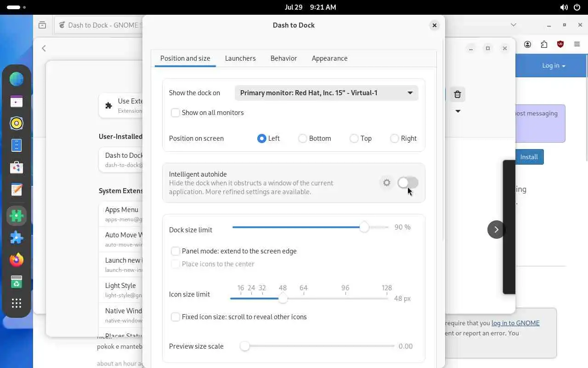The height and width of the screenshot is (368, 588).
Task: Select Launch new instance extension row
Action: (121, 264)
